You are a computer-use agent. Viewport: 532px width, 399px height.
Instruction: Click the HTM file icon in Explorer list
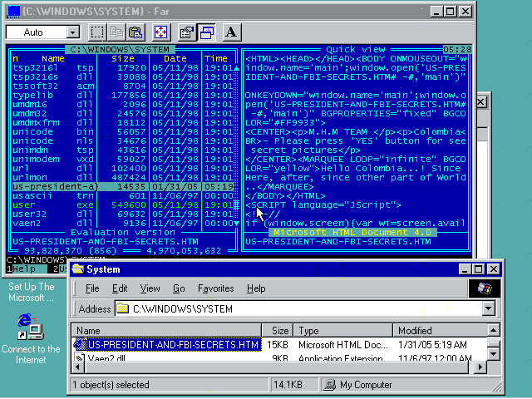tap(80, 345)
